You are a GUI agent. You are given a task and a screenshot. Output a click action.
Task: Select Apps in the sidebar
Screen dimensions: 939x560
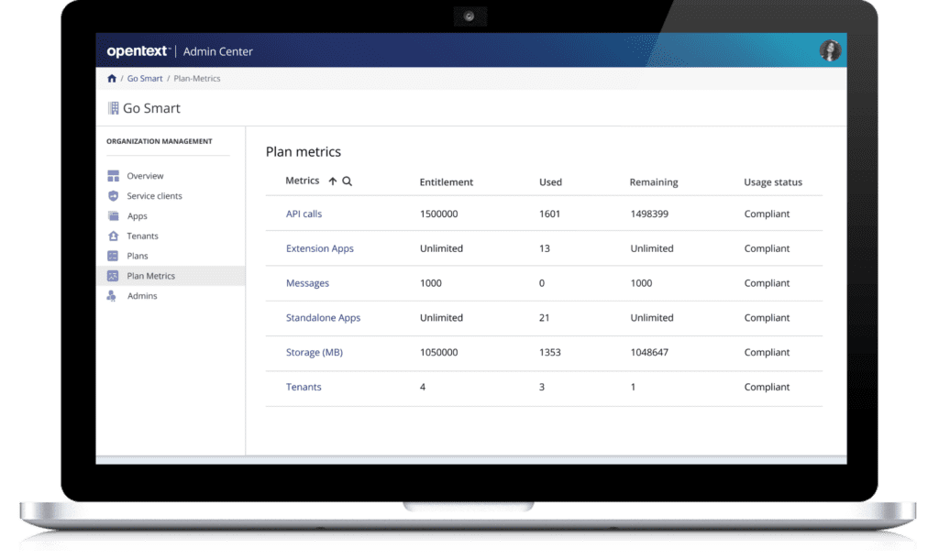138,216
